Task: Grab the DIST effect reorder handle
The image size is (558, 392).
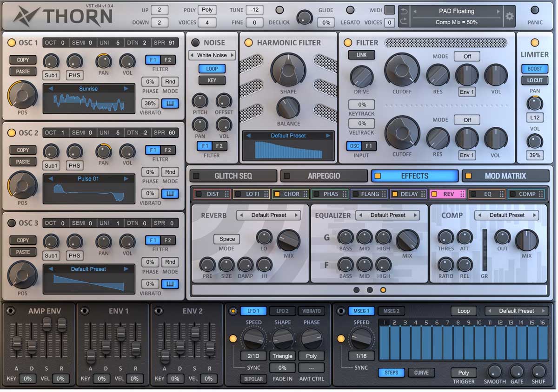Action: coord(227,194)
